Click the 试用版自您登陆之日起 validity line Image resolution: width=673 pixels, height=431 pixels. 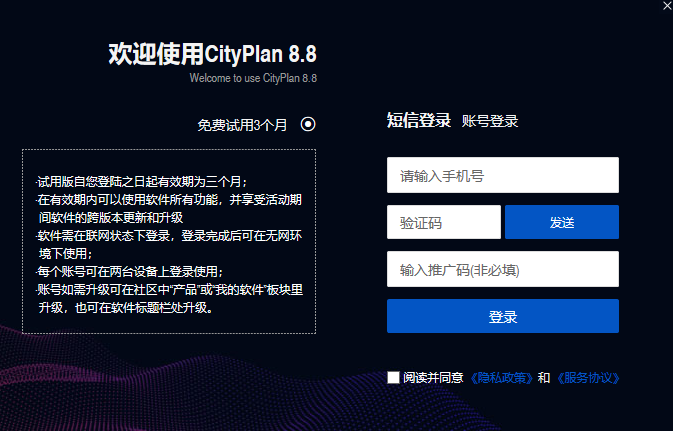142,182
